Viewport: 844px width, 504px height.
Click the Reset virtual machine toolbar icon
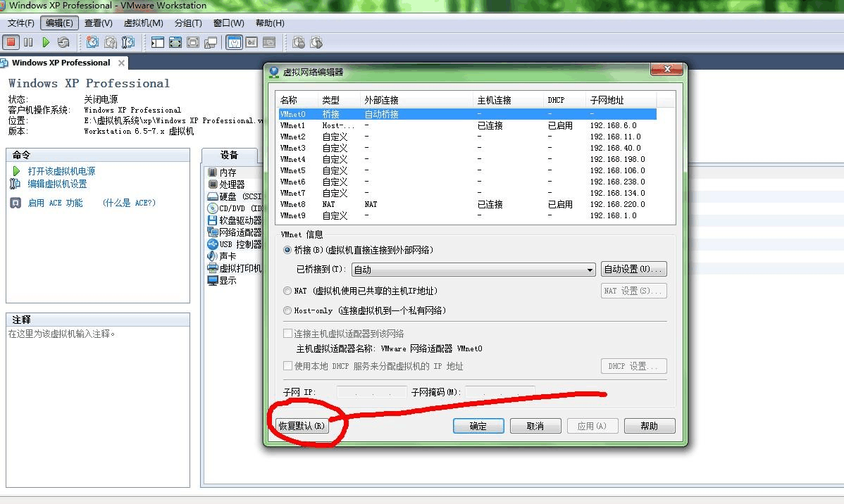tap(63, 42)
